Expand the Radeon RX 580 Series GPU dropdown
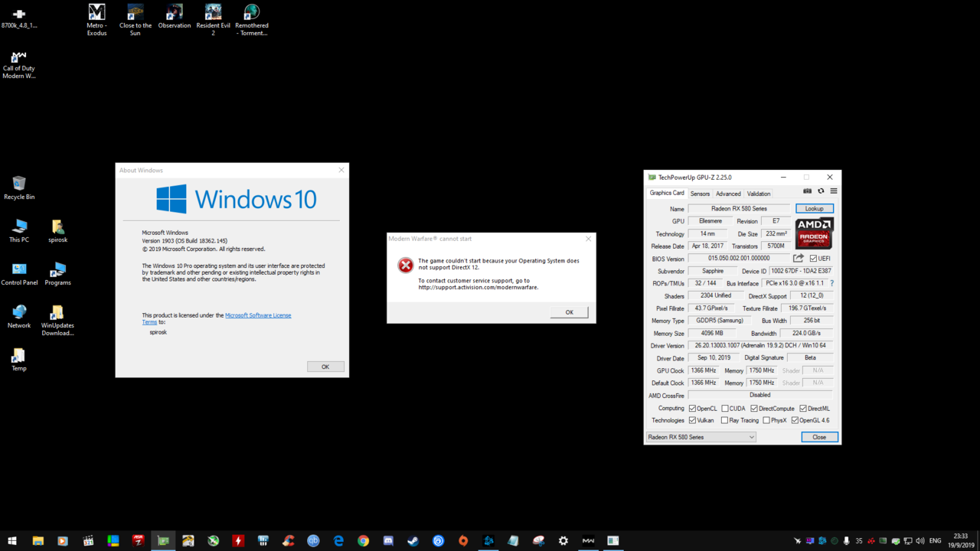This screenshot has width=980, height=551. click(701, 437)
